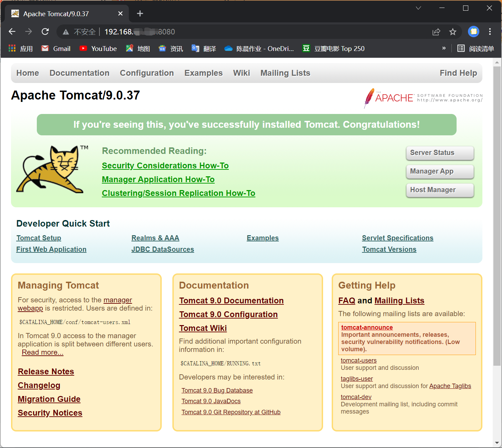
Task: Switch to the Configuration menu item
Action: 147,73
